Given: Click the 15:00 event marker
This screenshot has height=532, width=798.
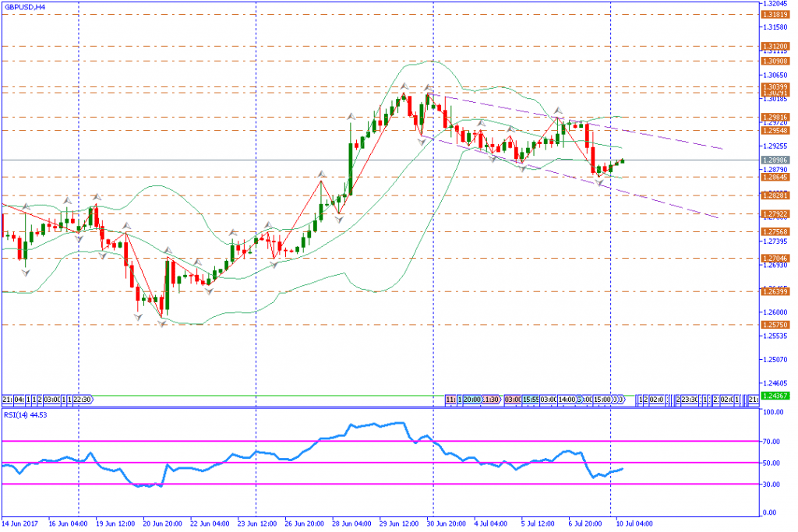Looking at the screenshot, I should 602,400.
